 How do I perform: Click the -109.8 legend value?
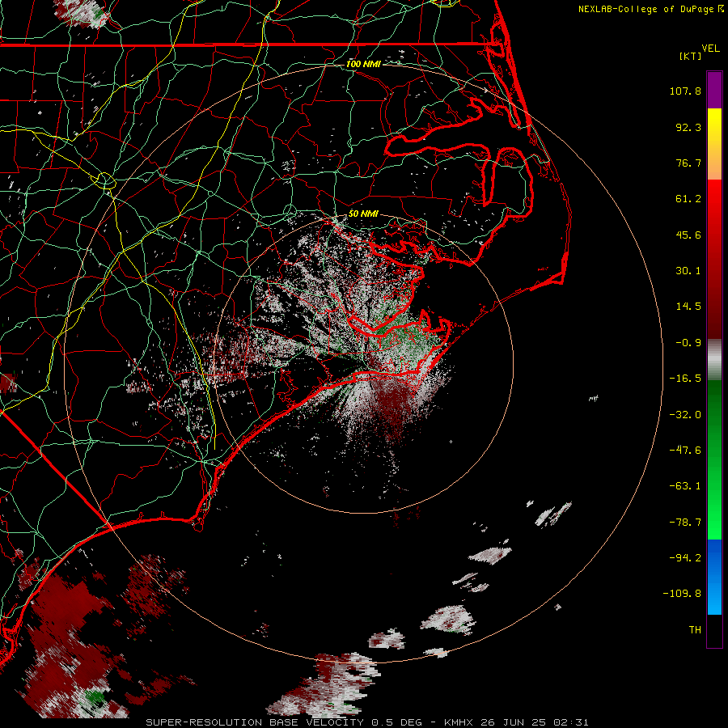coord(683,594)
